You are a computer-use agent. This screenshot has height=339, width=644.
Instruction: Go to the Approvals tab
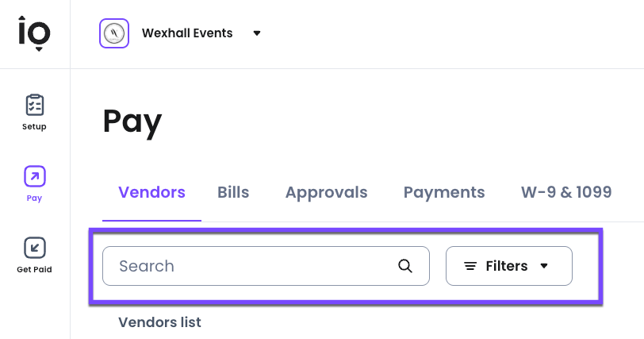coord(326,192)
